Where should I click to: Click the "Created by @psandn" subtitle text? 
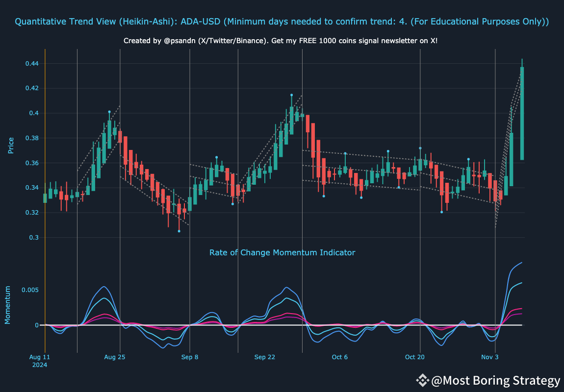[x=281, y=41]
